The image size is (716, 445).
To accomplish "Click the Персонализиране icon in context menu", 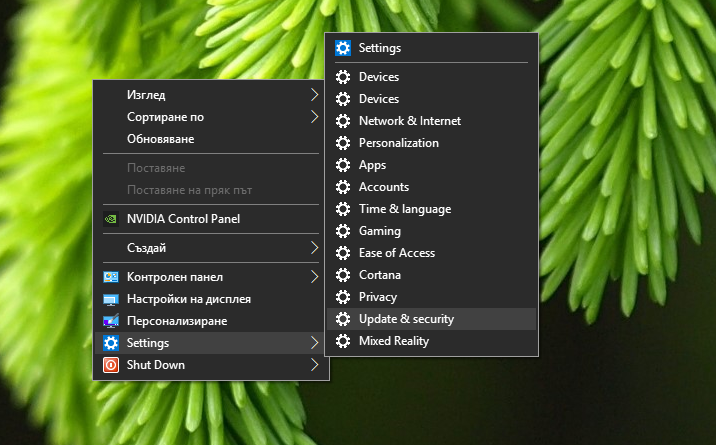I will click(111, 321).
